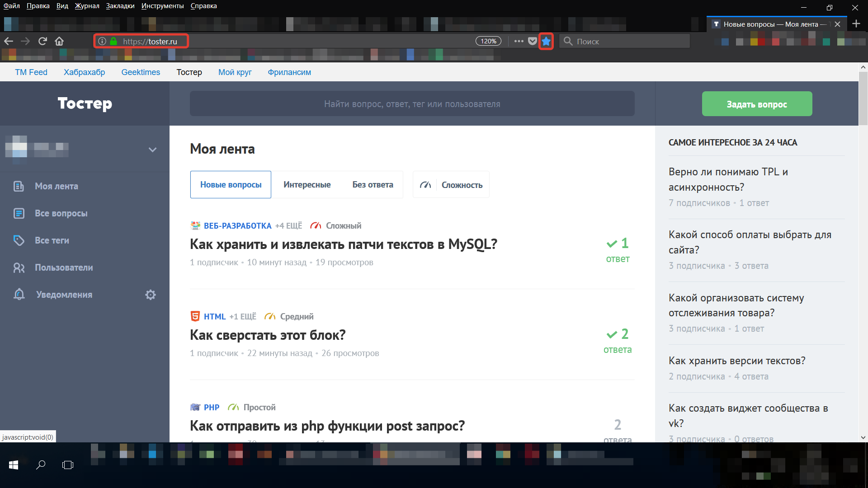Open question about MySQL text patches
The height and width of the screenshot is (488, 868).
[x=344, y=244]
